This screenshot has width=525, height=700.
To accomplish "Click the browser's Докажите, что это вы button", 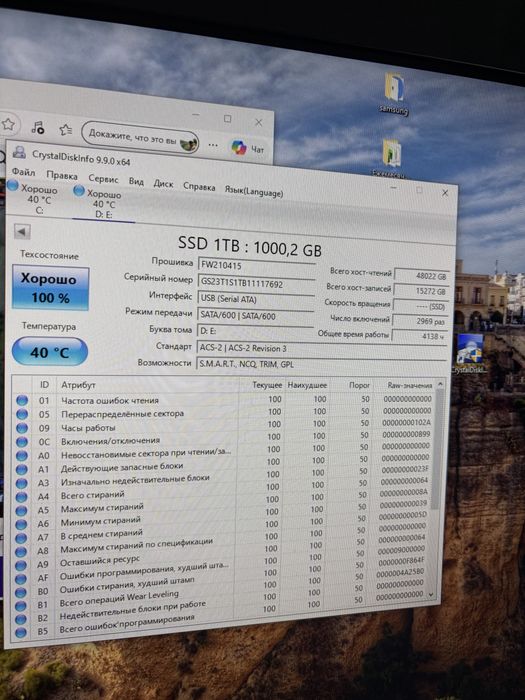I will pyautogui.click(x=140, y=138).
